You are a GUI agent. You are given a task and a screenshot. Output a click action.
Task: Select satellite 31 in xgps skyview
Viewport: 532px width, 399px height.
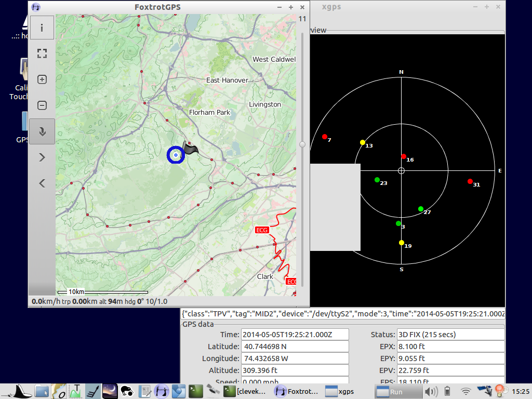click(470, 181)
